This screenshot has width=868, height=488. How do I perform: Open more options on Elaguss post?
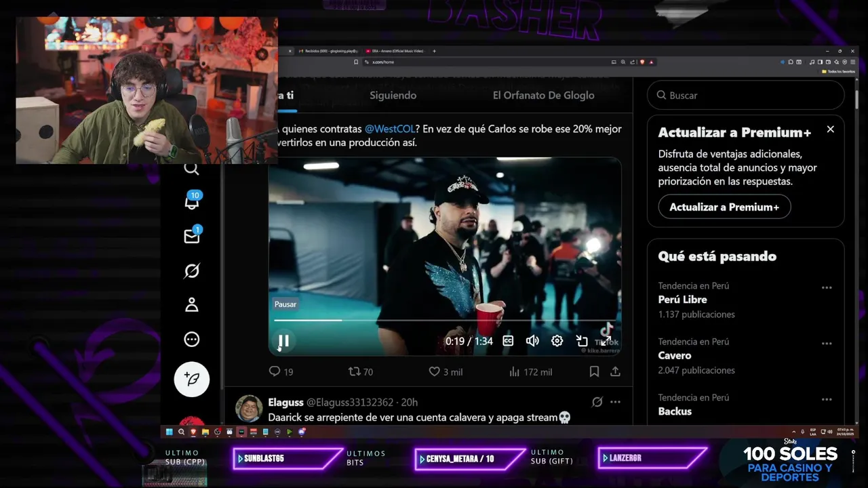615,402
